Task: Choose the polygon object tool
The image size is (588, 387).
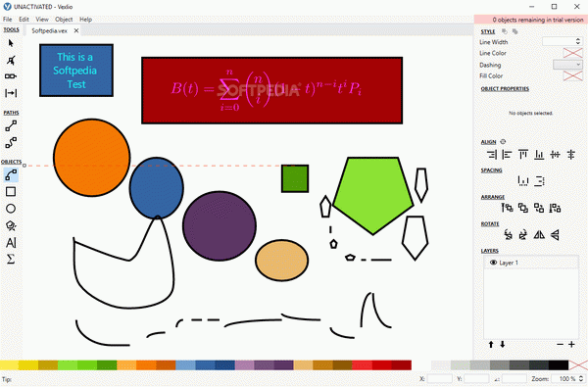Action: [11, 225]
